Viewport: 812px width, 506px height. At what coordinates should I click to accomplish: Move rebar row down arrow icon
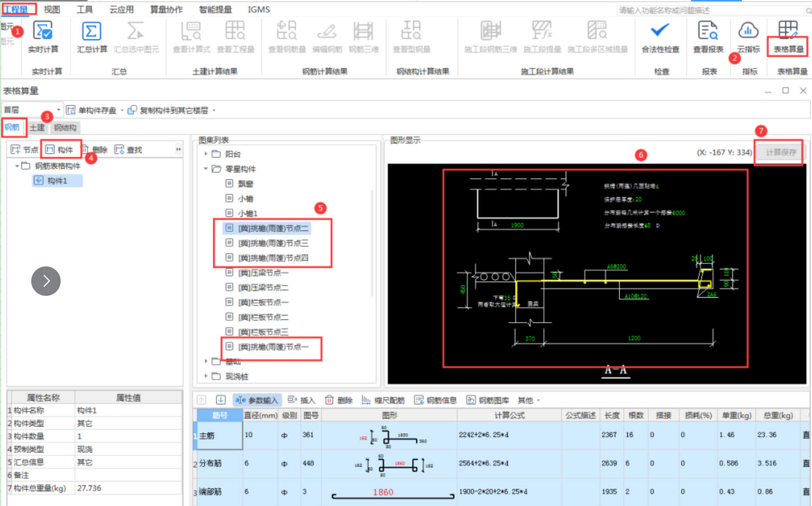pyautogui.click(x=220, y=400)
